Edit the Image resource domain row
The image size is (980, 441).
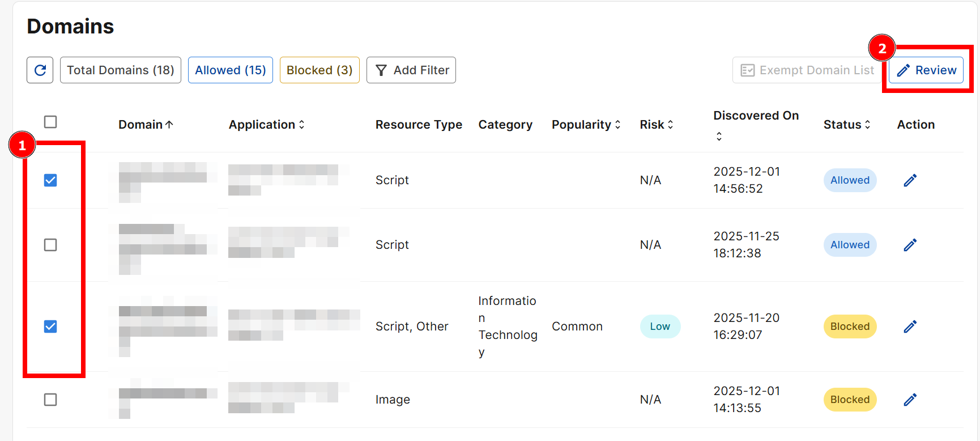[910, 400]
